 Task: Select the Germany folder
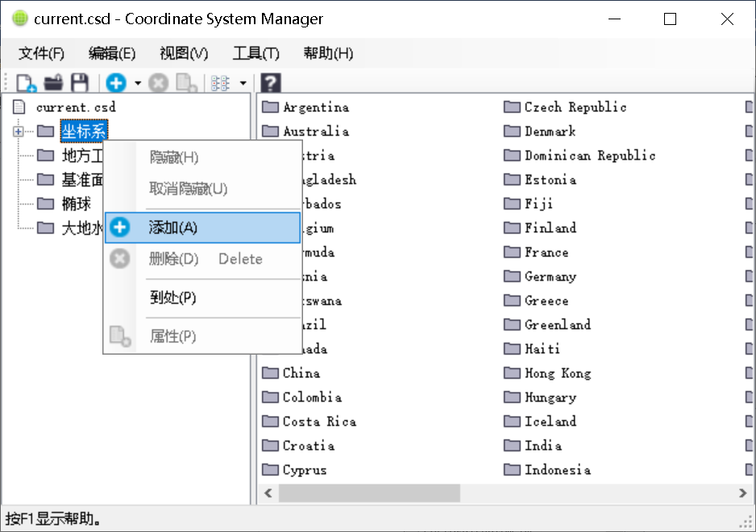(x=550, y=276)
